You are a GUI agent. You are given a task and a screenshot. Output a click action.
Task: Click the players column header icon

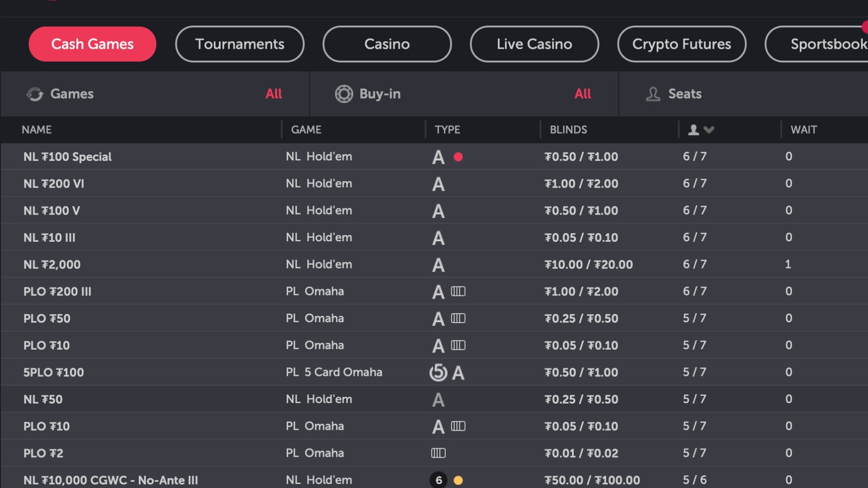click(693, 130)
